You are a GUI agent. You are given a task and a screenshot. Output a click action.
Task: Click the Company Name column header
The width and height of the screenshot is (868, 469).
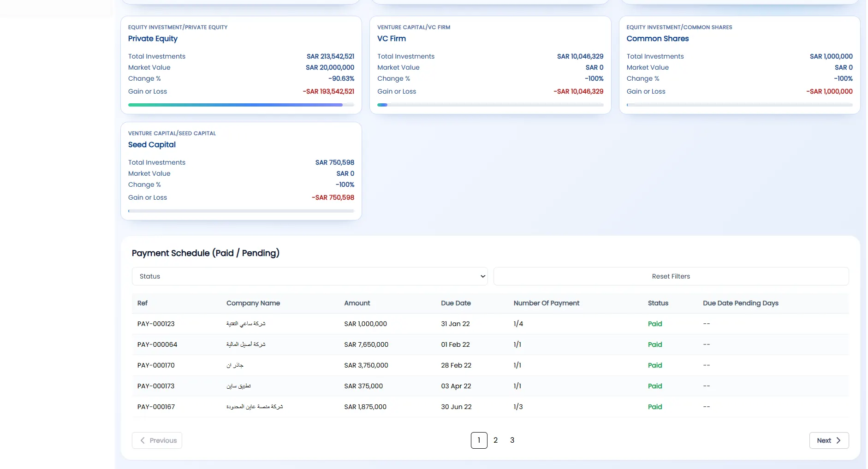[253, 303]
